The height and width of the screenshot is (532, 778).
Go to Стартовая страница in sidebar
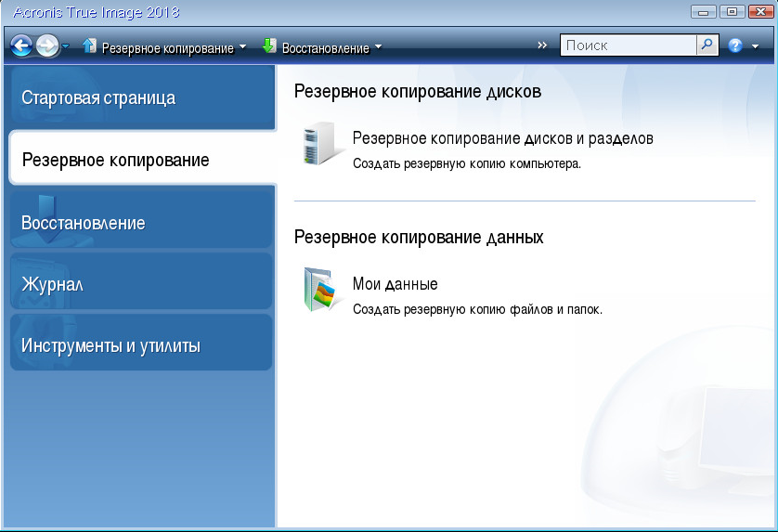pos(142,97)
